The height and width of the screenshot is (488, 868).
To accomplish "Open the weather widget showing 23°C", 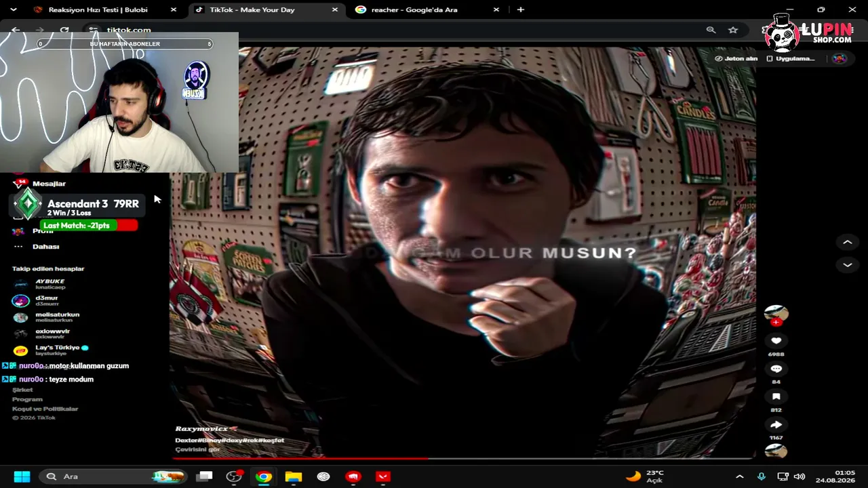I will [645, 476].
